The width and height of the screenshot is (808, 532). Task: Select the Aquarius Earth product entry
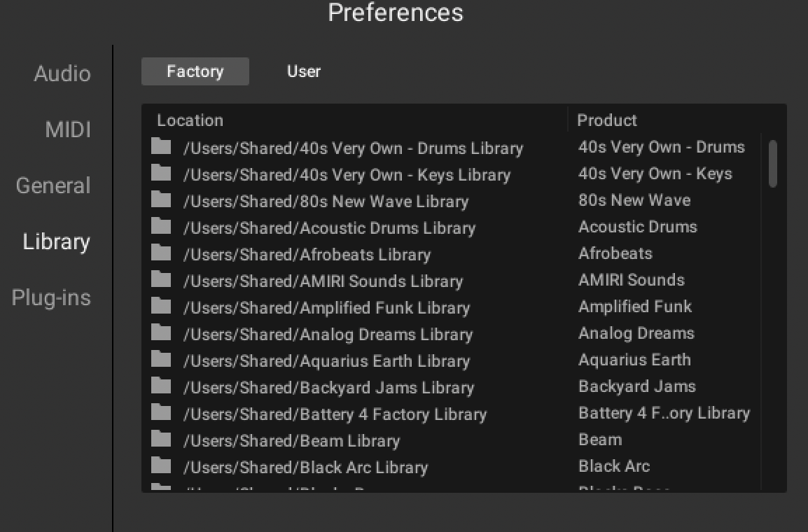[x=634, y=360]
